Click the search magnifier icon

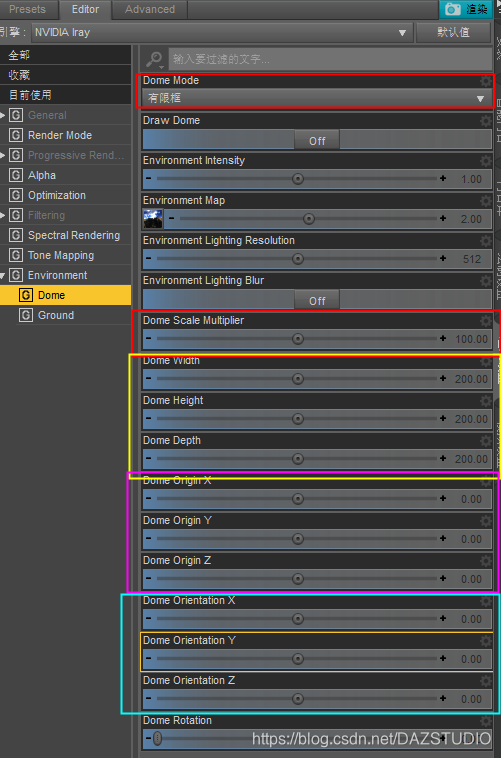[x=154, y=59]
